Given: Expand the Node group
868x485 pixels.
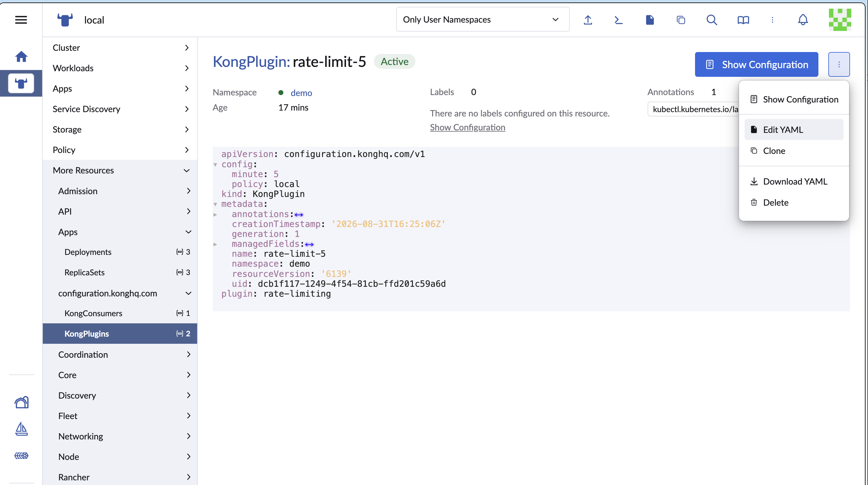Looking at the screenshot, I should [120, 457].
